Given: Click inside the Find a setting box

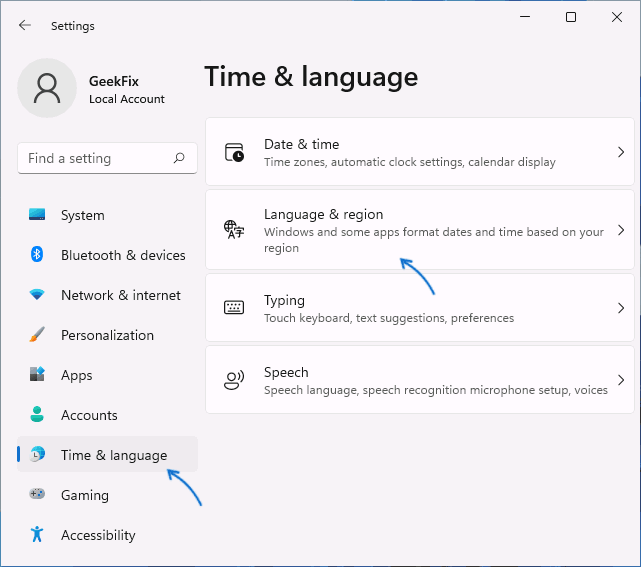Looking at the screenshot, I should point(107,158).
